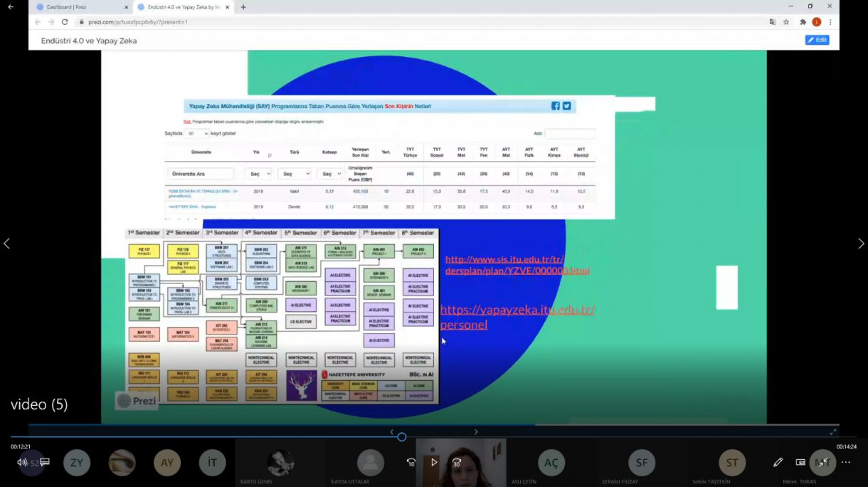Select the ST avatar of Sebile TAŞTEKİN

coord(732,463)
